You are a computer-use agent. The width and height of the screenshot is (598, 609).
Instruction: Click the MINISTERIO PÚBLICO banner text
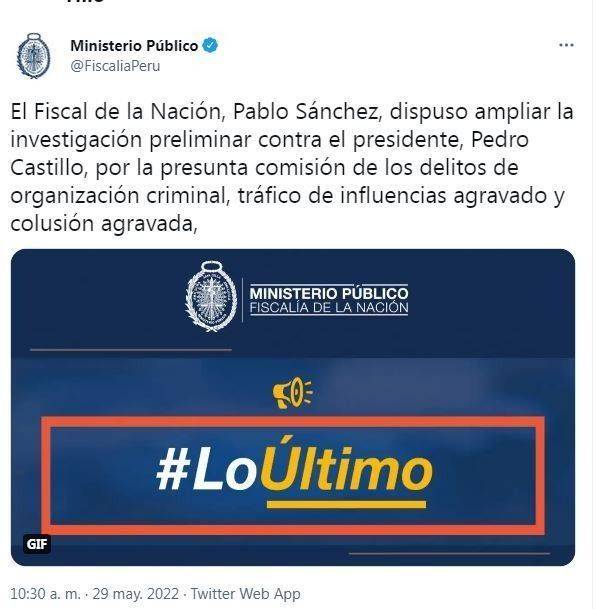(329, 292)
